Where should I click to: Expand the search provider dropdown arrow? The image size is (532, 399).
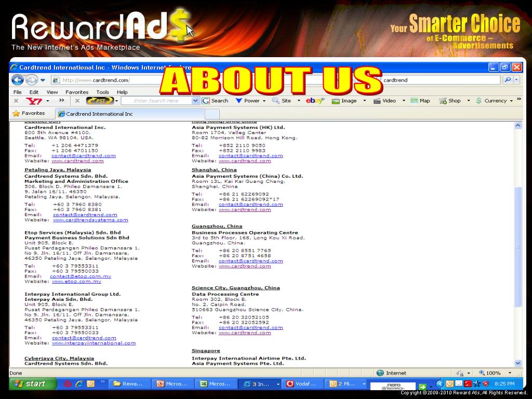pyautogui.click(x=516, y=80)
